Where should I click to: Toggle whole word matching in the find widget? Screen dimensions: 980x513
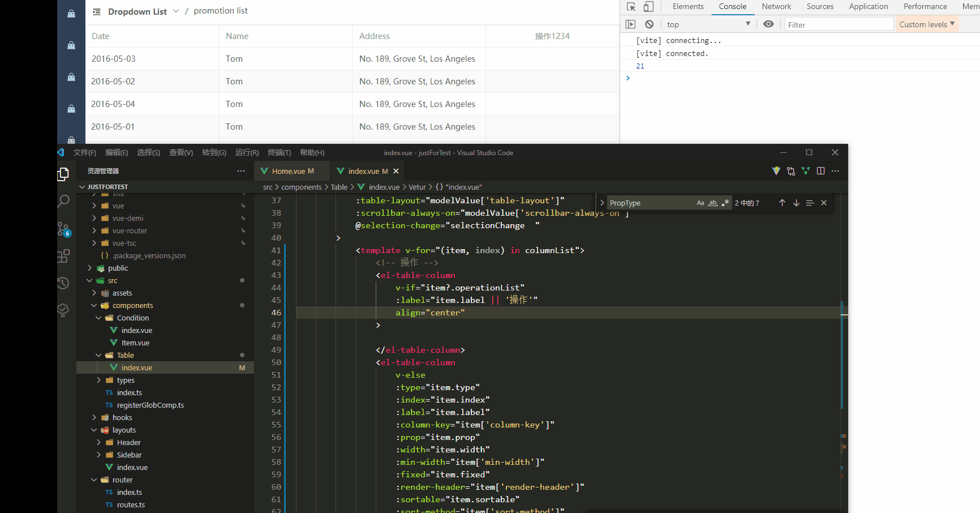(x=713, y=203)
